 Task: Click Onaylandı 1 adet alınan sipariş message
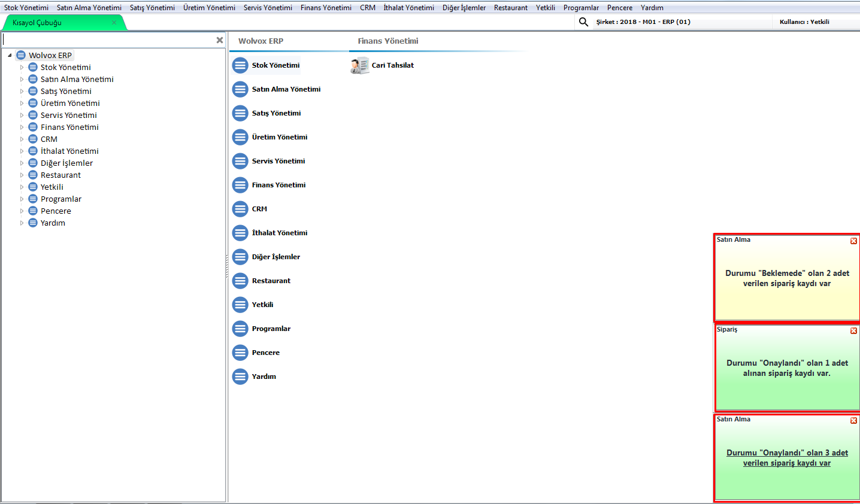coord(787,368)
